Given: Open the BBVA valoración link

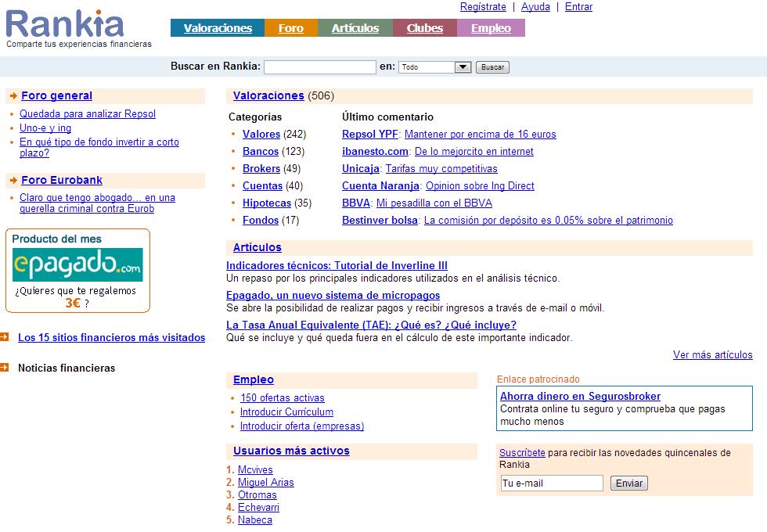Looking at the screenshot, I should pyautogui.click(x=356, y=203).
